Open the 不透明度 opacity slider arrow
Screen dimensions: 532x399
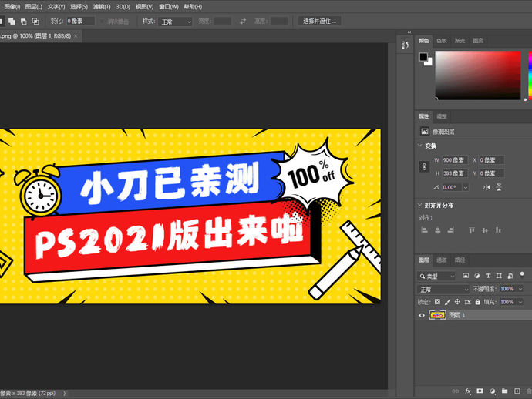(x=520, y=289)
